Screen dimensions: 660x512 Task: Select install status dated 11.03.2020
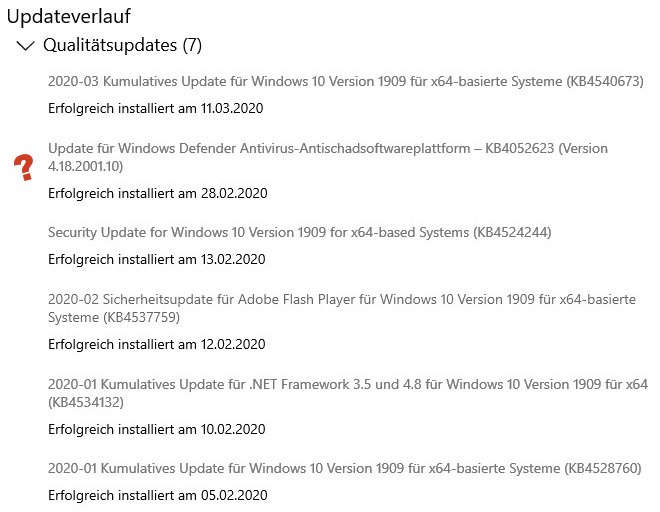pyautogui.click(x=156, y=108)
